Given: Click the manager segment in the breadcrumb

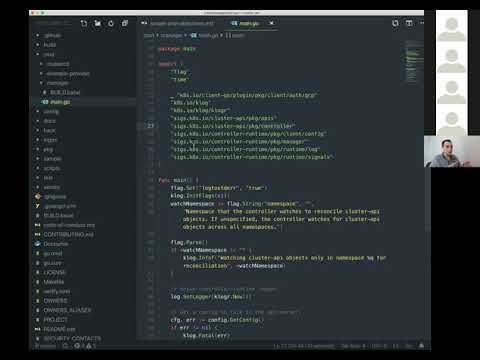Looking at the screenshot, I should (x=171, y=35).
